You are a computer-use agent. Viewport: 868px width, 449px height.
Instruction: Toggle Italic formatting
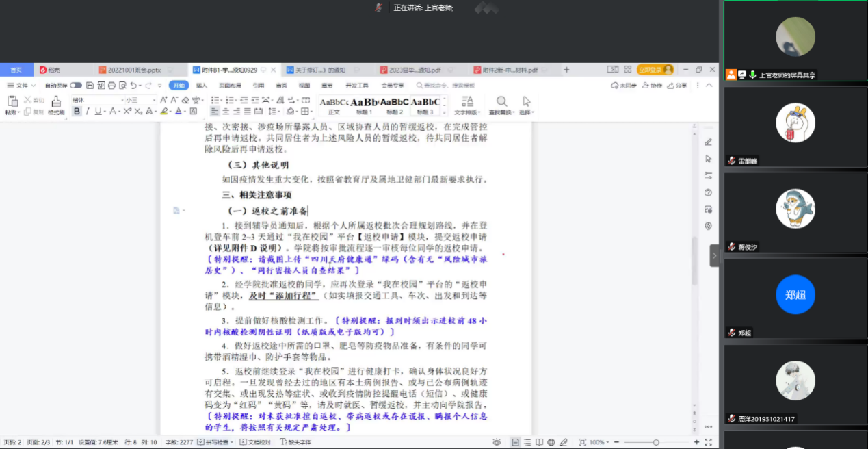pyautogui.click(x=87, y=112)
